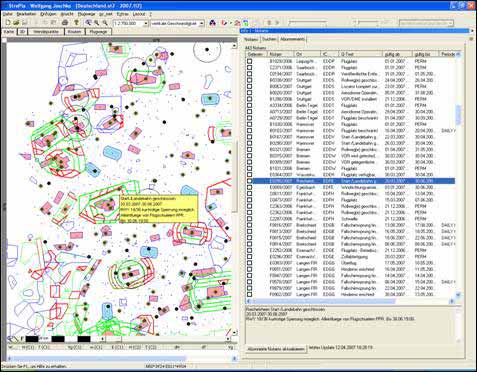Click the Save disk toolbar icon
The height and width of the screenshot is (372, 477).
point(25,23)
